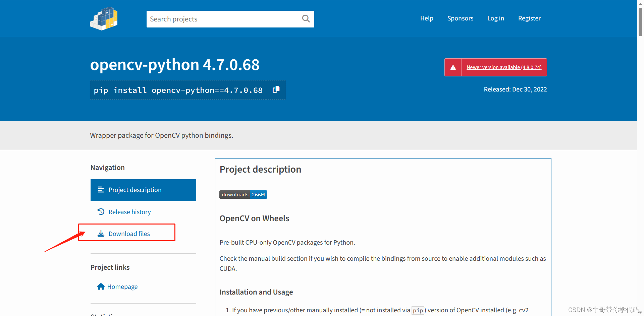The width and height of the screenshot is (644, 316).
Task: Click the pip install command text
Action: (x=178, y=90)
